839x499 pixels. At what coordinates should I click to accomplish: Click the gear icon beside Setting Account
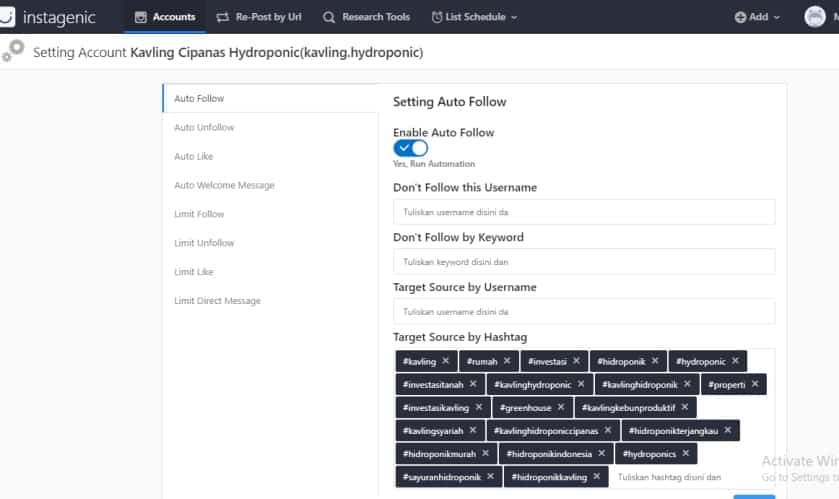(x=13, y=51)
